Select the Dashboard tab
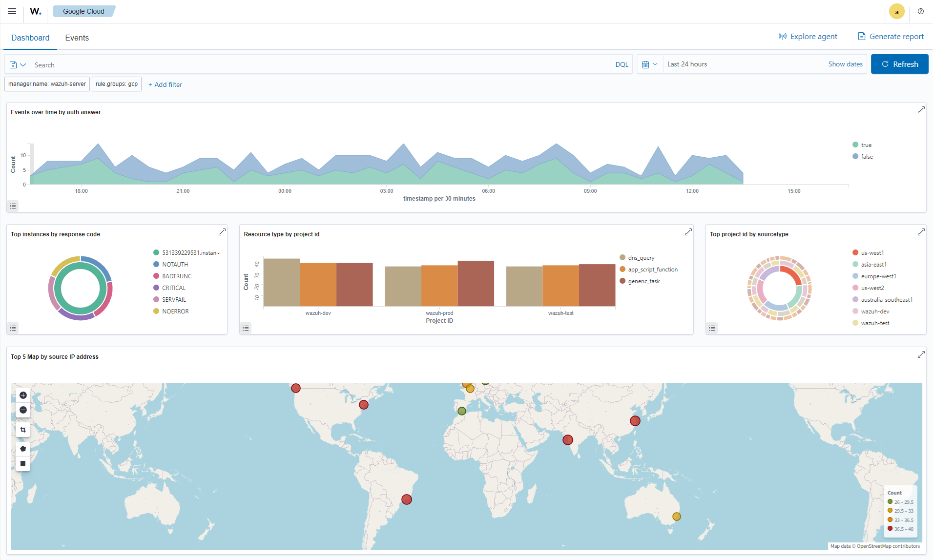Screen dimensions: 933x560 coord(30,38)
